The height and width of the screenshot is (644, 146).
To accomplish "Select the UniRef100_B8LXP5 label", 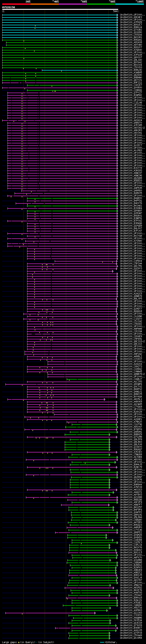I will click(131, 299).
